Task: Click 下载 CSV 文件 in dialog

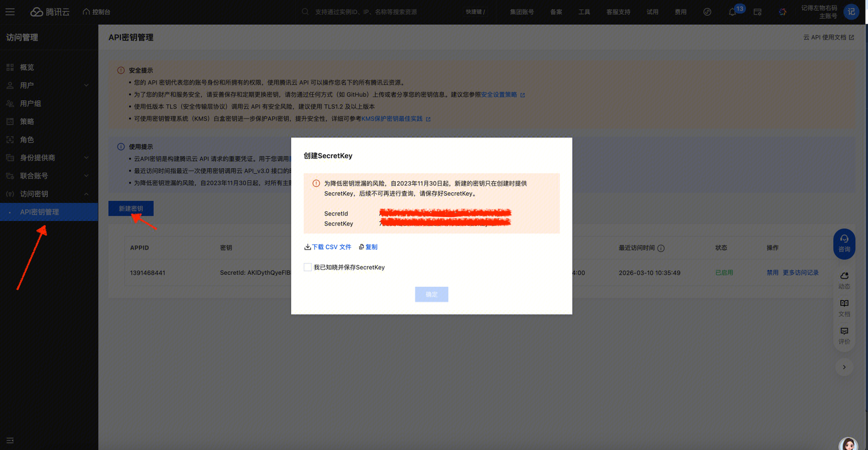Action: pyautogui.click(x=328, y=247)
